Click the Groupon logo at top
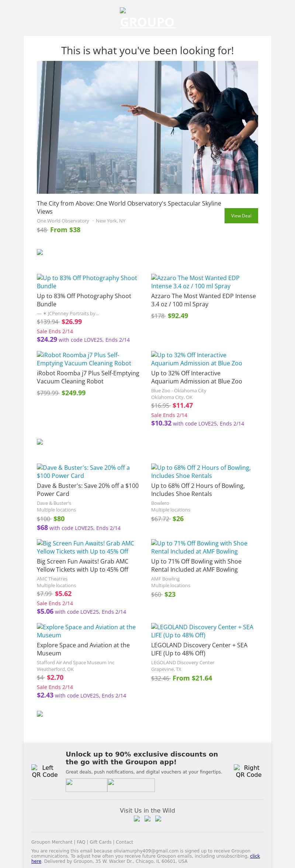Viewport: 295px width, 868px height. (x=147, y=19)
